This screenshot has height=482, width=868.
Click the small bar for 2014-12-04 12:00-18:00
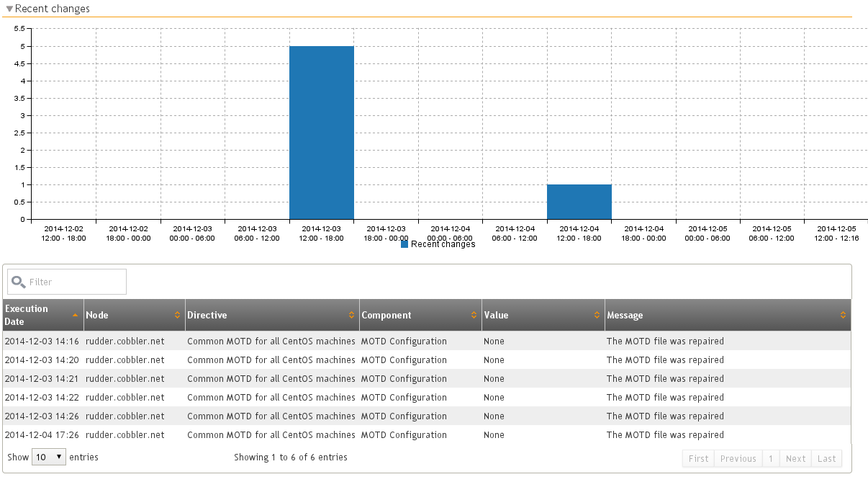coord(579,202)
